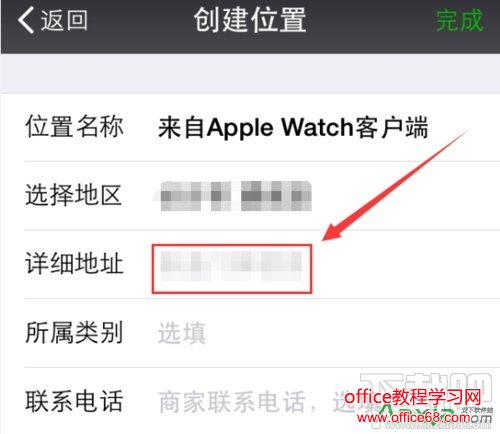Tap the 返回 back text
The image size is (500, 434).
tap(64, 20)
